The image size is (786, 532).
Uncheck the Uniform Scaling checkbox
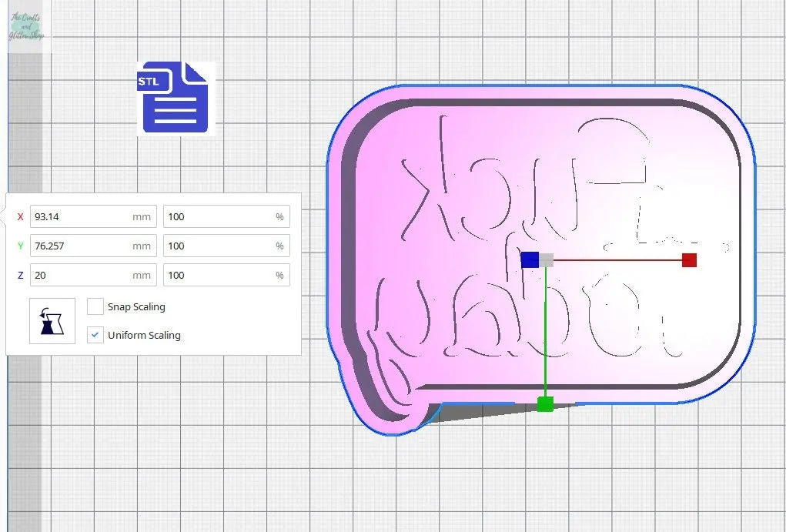[x=95, y=335]
